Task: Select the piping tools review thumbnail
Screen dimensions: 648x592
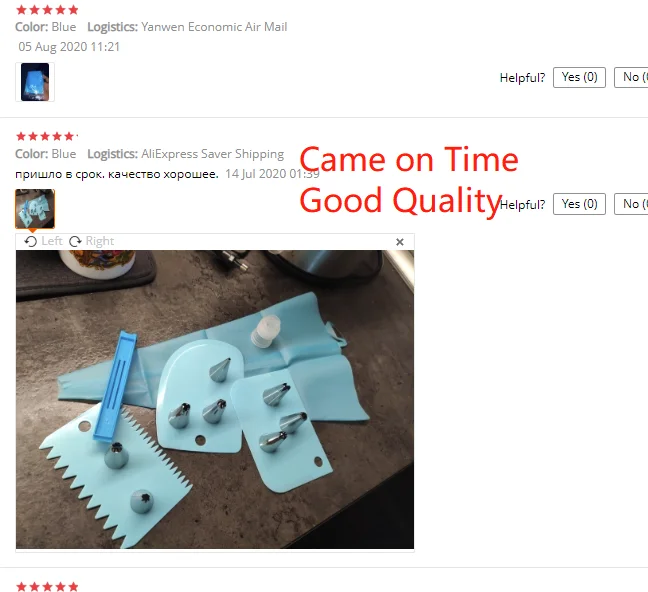Action: [x=35, y=209]
